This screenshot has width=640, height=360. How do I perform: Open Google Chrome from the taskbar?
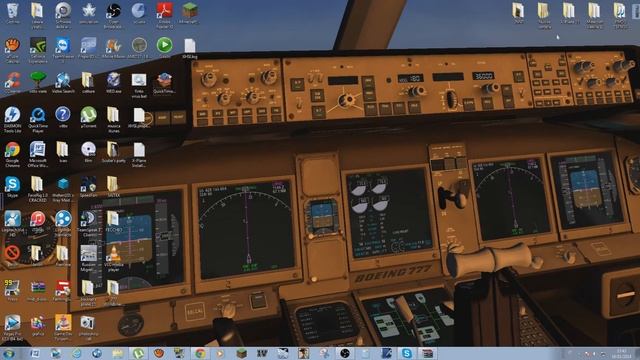200,353
